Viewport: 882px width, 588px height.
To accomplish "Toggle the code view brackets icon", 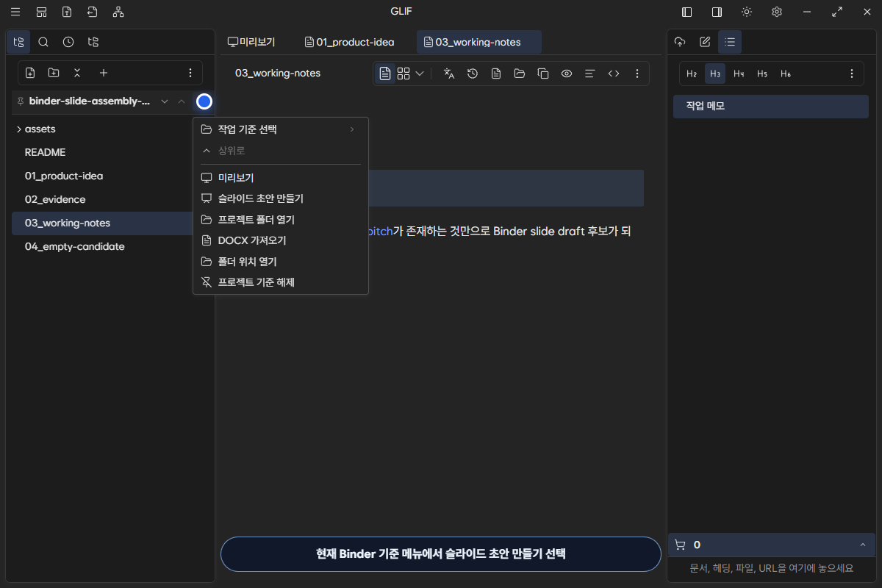I will tap(614, 73).
